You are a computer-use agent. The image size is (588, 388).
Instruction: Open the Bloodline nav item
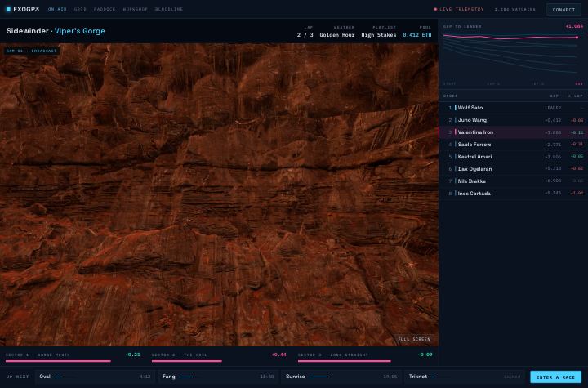(x=169, y=9)
